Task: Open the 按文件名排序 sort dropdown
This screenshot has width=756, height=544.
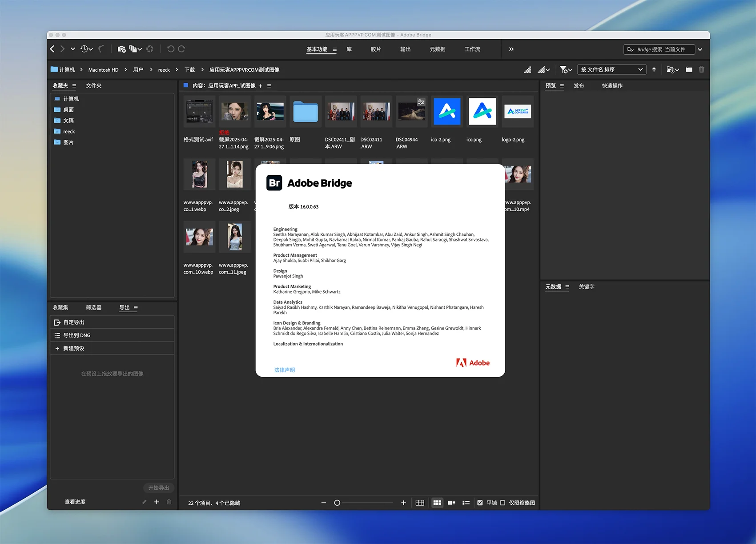Action: 611,69
